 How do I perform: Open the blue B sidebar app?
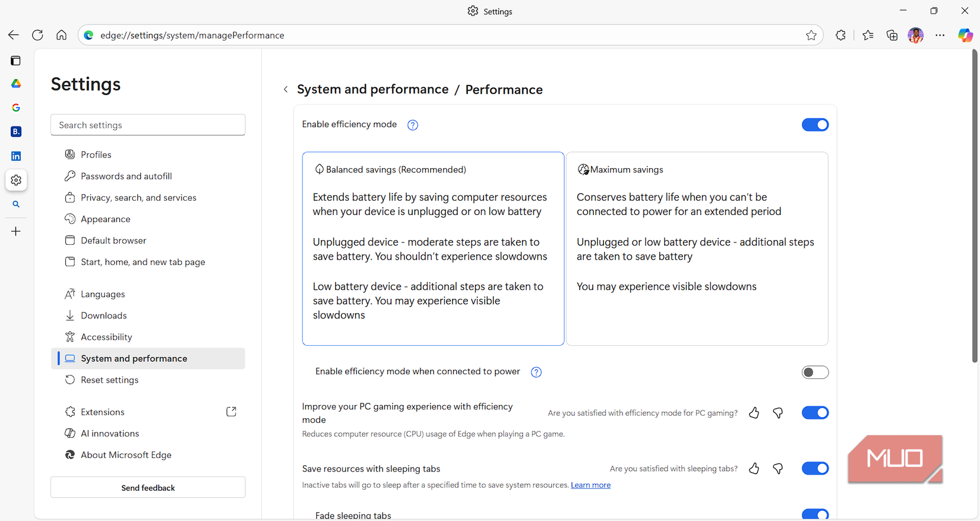[16, 131]
